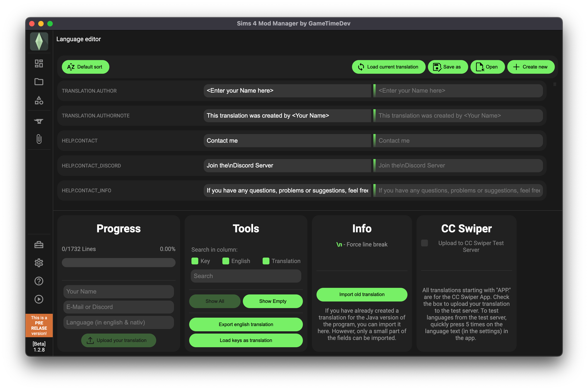Screen dimensions: 588x390
Task: Click the TRANSLATION.AUTHOR key label
Action: [89, 91]
